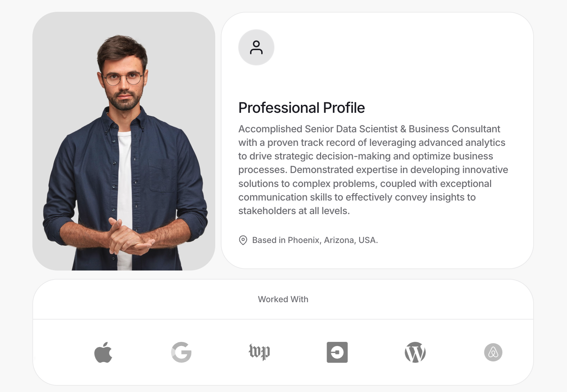Click the divider under Worked With

(x=283, y=317)
